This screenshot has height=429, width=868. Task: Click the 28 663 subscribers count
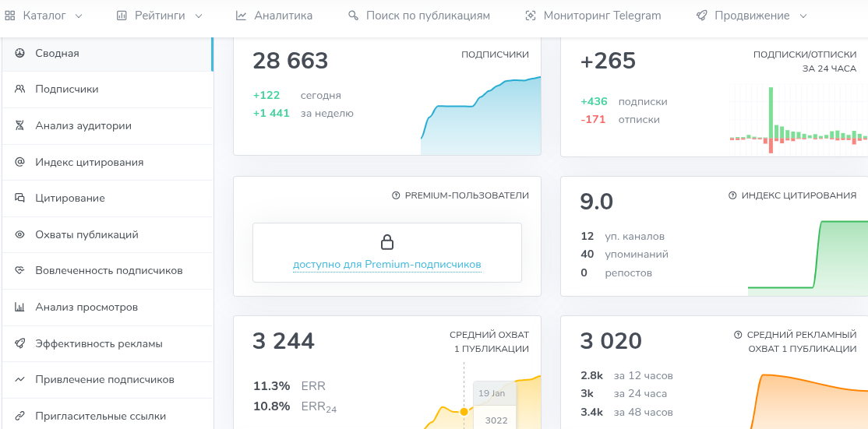click(290, 61)
